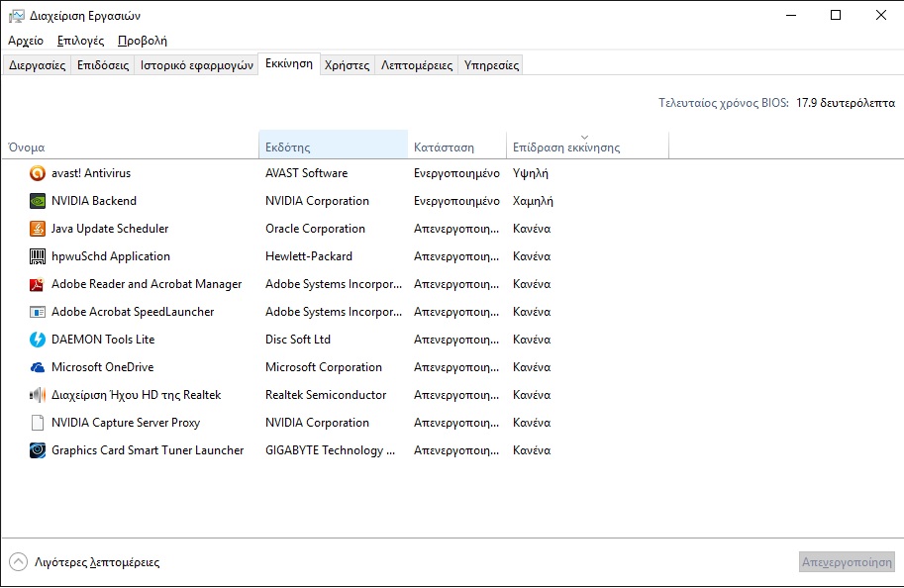Click the Realtek audio speaker icon
This screenshot has height=588, width=904.
click(38, 395)
